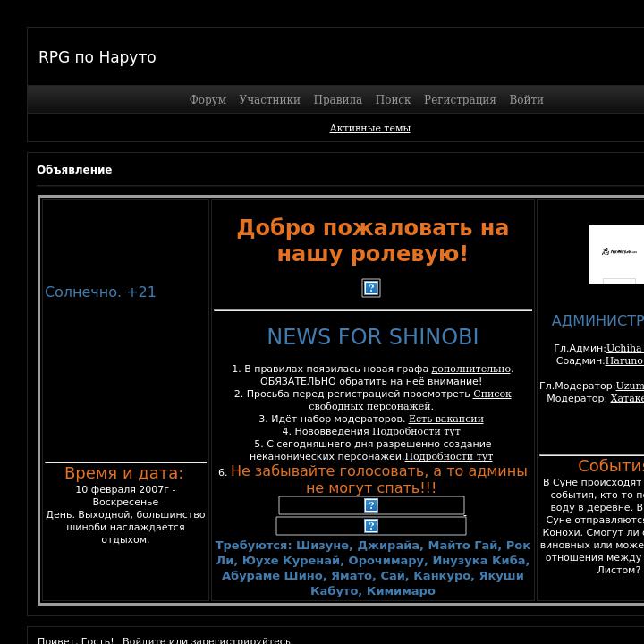The height and width of the screenshot is (644, 644).
Task: Open Модератор Хатаке profile link
Action: tap(627, 398)
